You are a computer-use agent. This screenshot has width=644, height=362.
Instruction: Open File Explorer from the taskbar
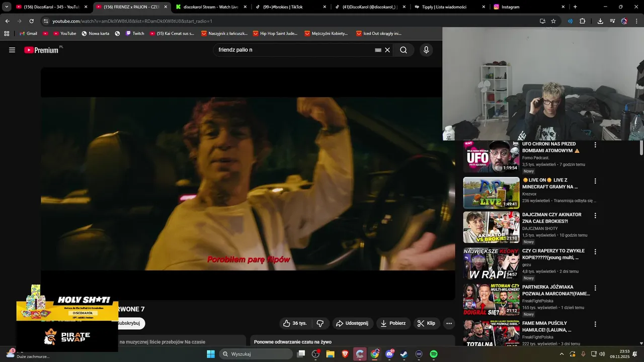pos(331,354)
